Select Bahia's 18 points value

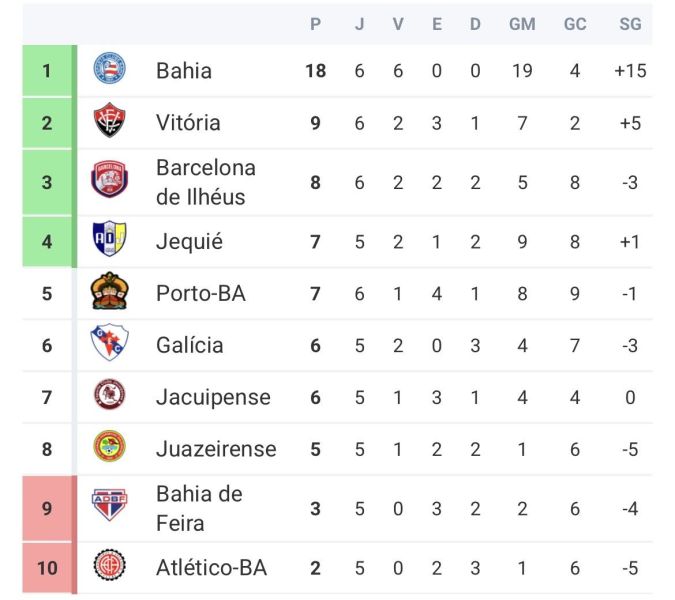[316, 71]
